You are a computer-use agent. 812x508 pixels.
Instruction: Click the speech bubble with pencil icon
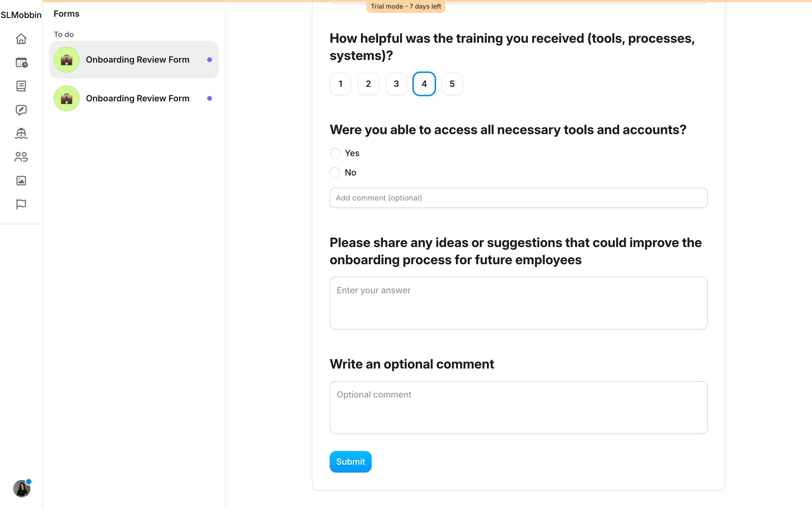pyautogui.click(x=21, y=110)
